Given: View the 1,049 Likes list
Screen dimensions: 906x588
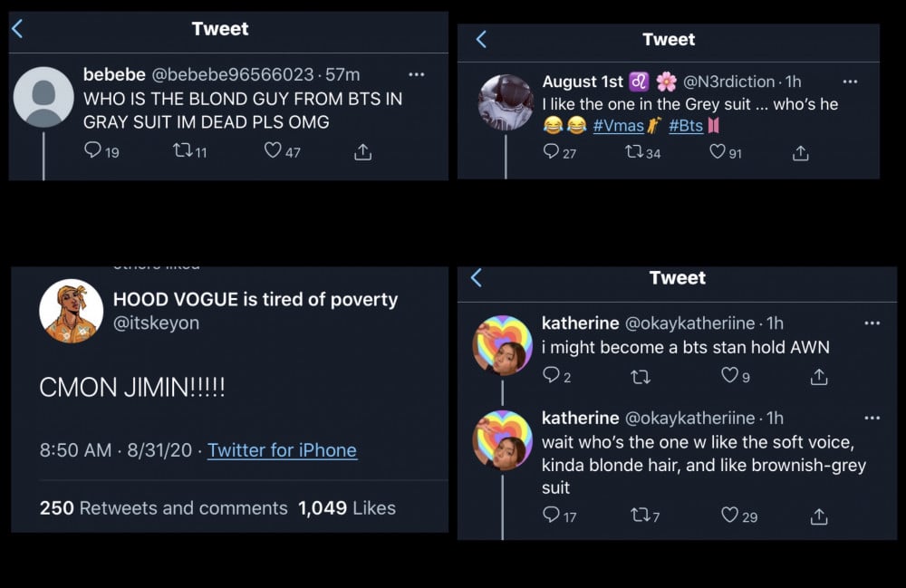Looking at the screenshot, I should (x=347, y=508).
